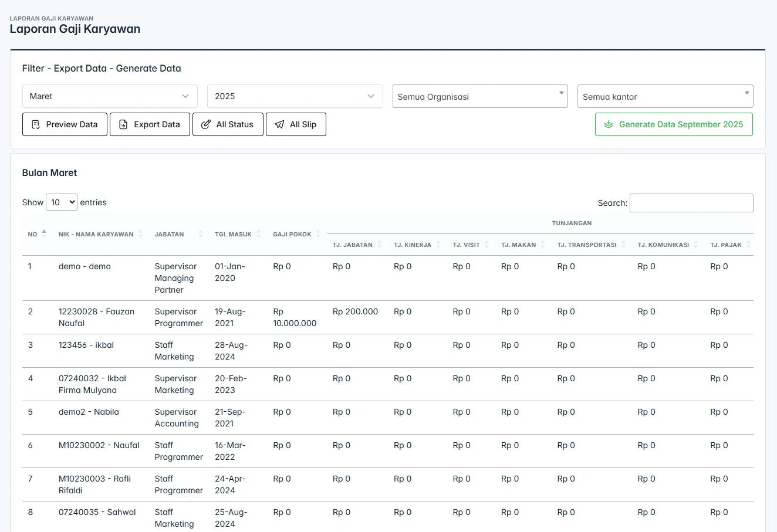This screenshot has height=532, width=777.
Task: Open the All Status action
Action: click(x=228, y=124)
